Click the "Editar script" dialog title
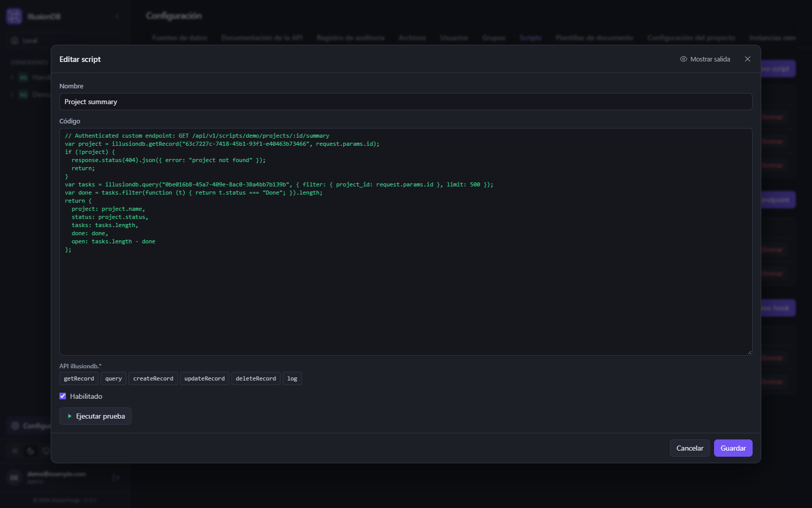The width and height of the screenshot is (812, 508). pyautogui.click(x=80, y=59)
